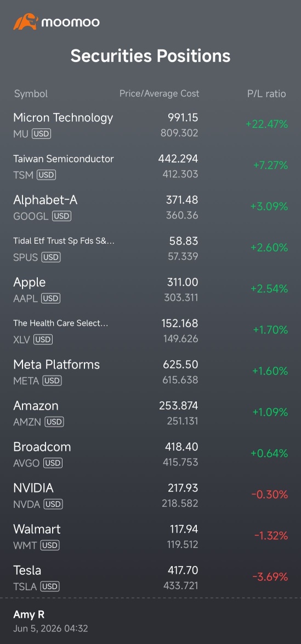Click the USD badge beside META ticker
301x644 pixels.
pos(52,380)
